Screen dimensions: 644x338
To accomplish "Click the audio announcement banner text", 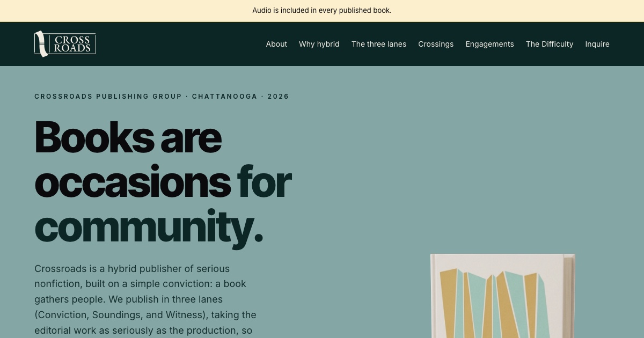I will 322,11.
